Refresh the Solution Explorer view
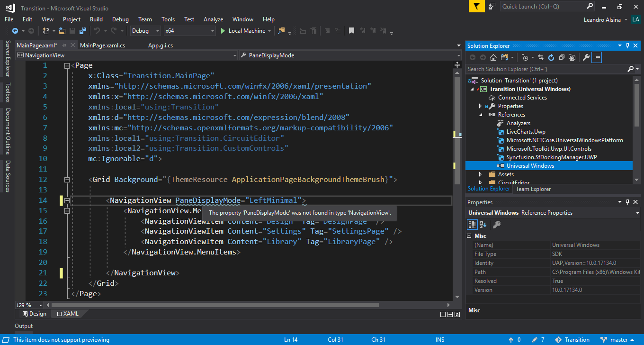This screenshot has height=345, width=644. (551, 57)
